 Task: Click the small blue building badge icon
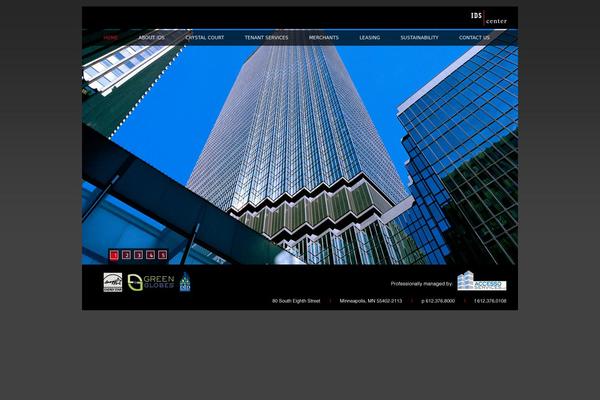tap(185, 282)
